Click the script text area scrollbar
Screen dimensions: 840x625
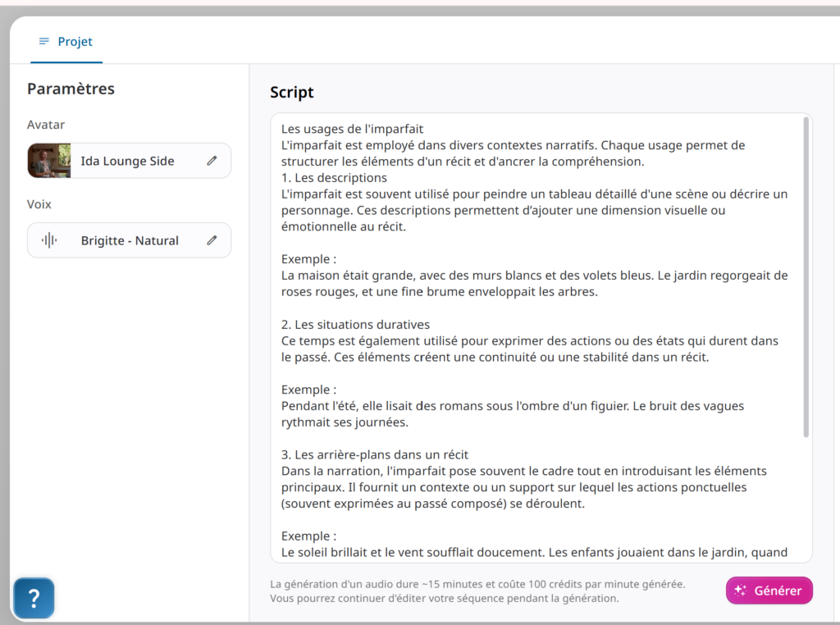point(806,279)
